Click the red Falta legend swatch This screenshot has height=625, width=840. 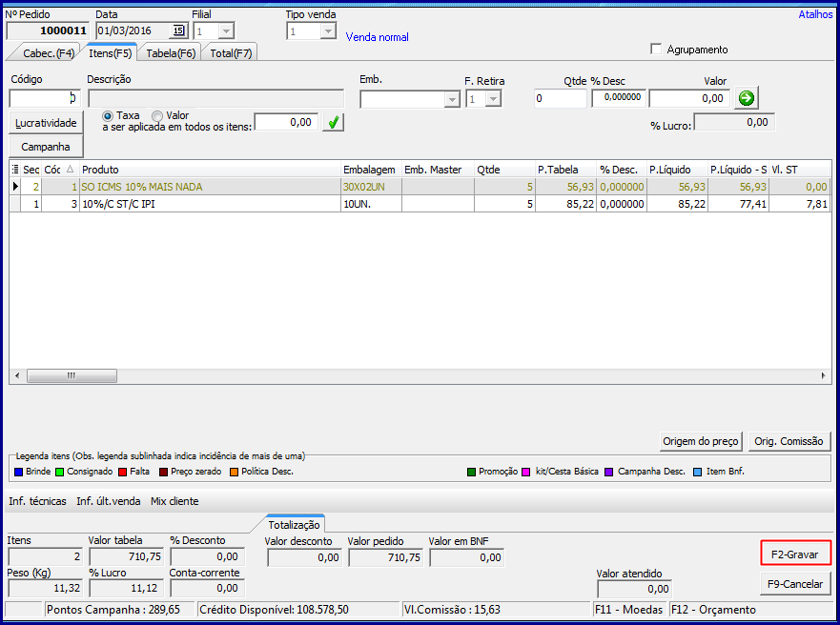click(123, 472)
